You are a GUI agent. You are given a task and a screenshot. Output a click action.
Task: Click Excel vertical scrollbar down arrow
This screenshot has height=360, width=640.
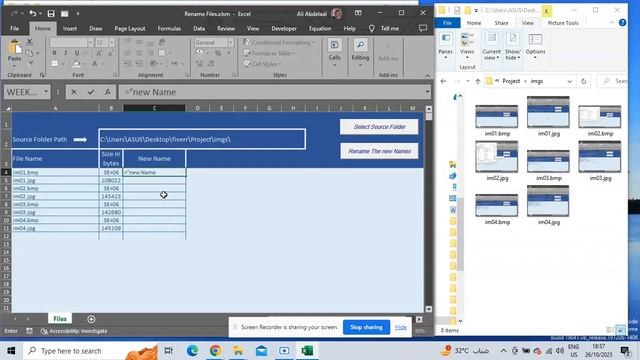[429, 309]
